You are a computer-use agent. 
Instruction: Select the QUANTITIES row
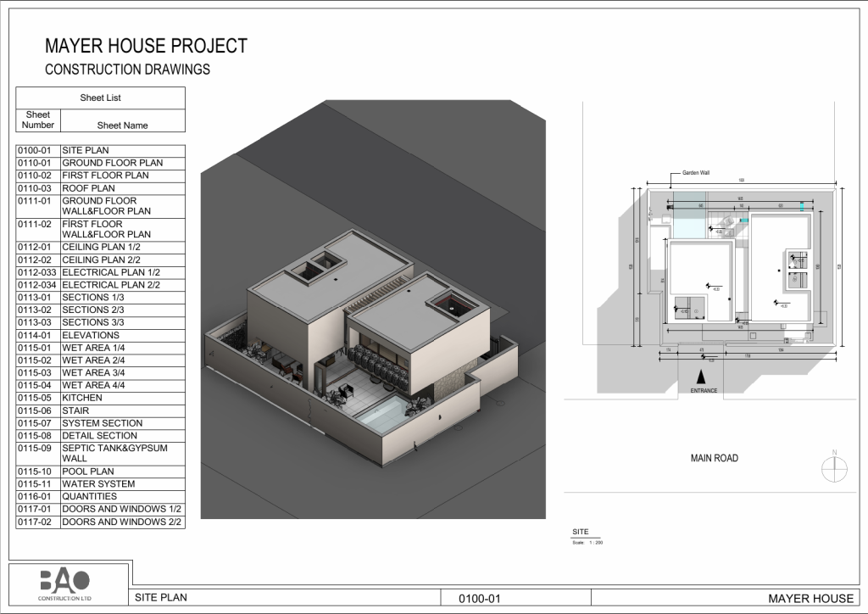[x=100, y=497]
